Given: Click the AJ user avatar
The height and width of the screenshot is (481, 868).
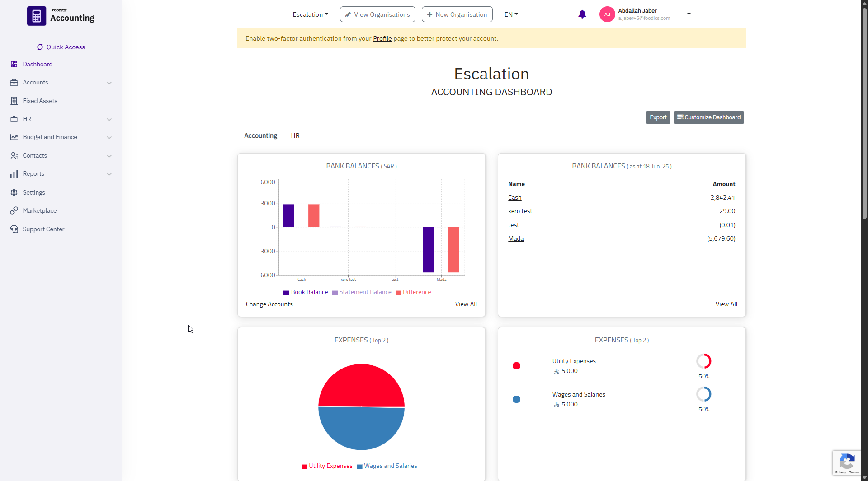Looking at the screenshot, I should tap(607, 14).
